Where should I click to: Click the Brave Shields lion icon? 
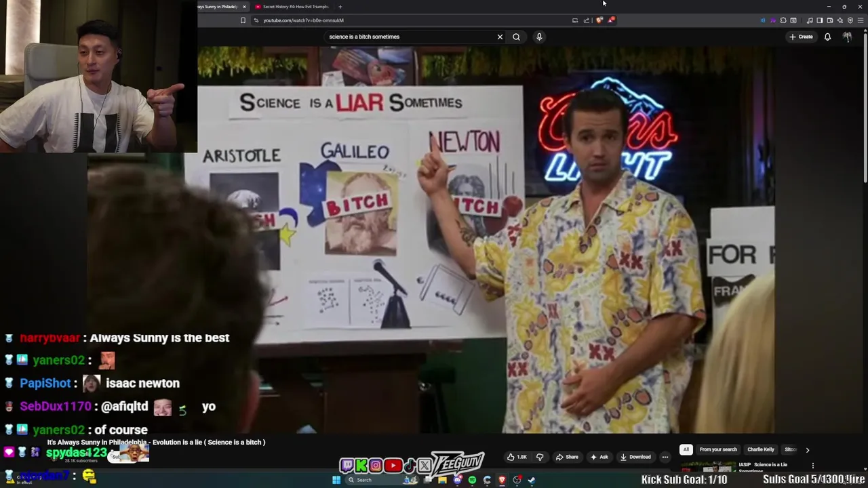[x=599, y=20]
